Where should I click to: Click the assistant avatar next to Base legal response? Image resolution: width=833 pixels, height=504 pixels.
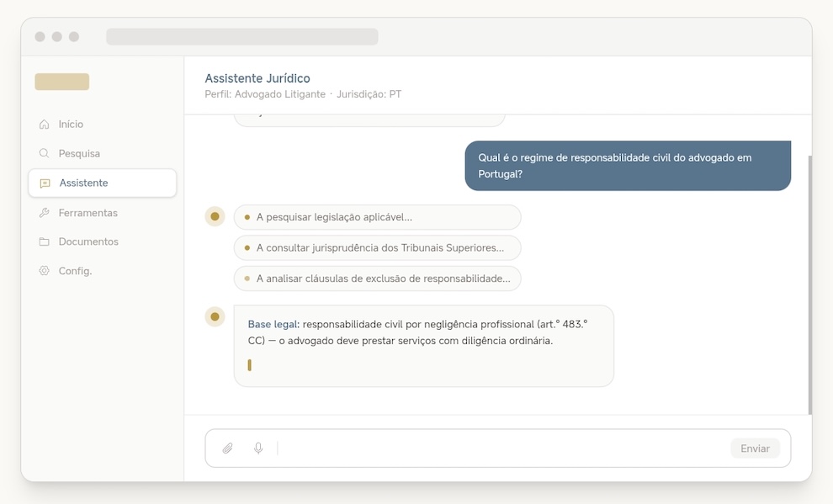click(215, 316)
